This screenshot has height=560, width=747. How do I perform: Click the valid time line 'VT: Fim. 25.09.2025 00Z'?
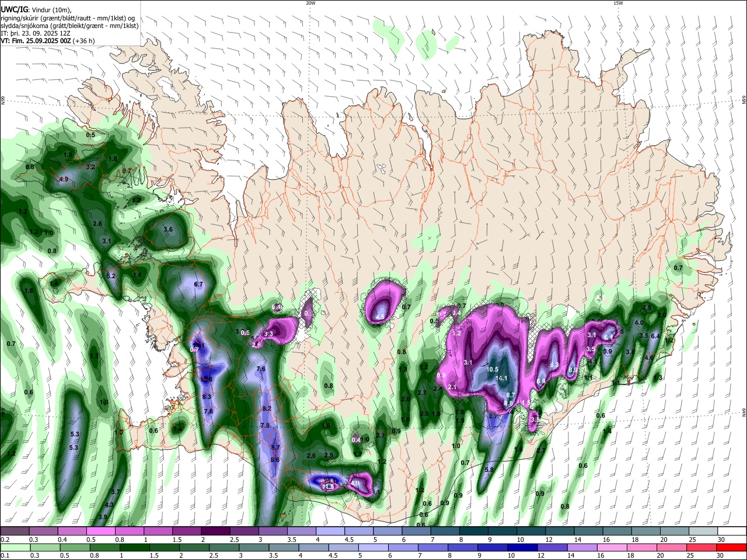(36, 41)
